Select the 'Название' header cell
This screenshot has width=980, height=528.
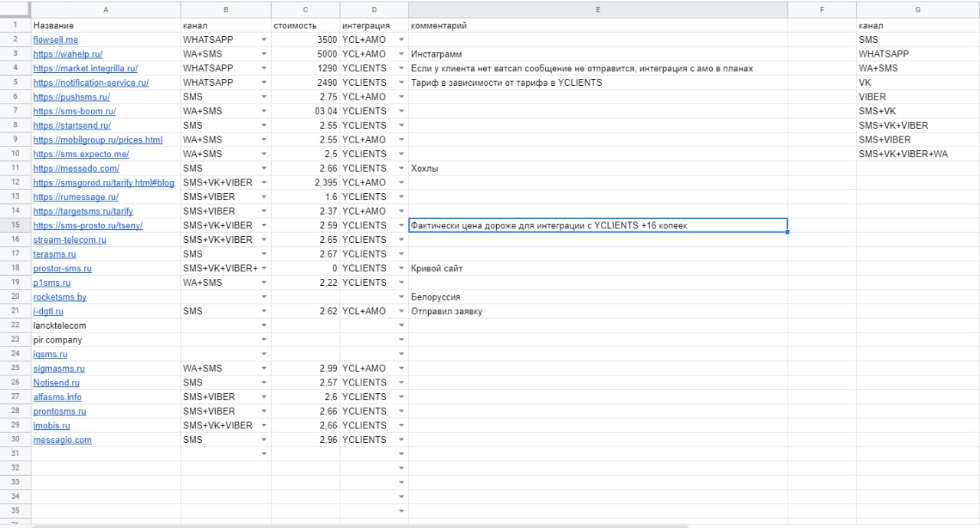coord(106,25)
